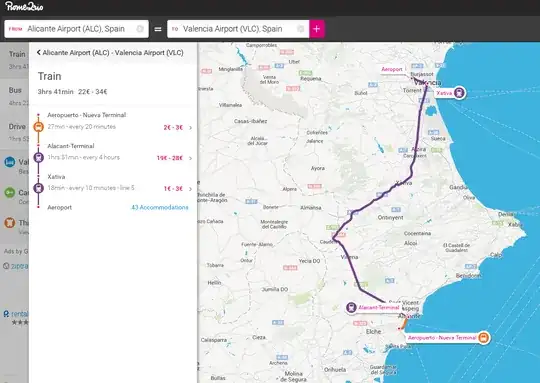Click the orange bus icon in the itinerary
Viewport: 540px width, 383px height.
click(x=39, y=127)
